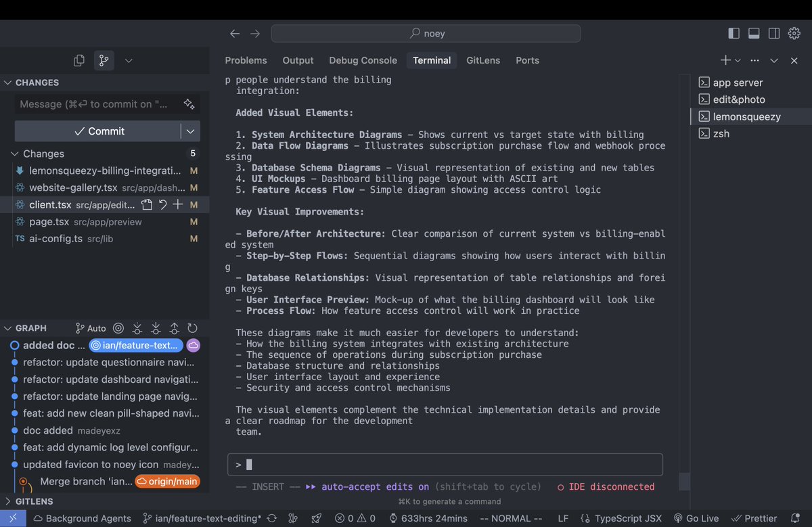The height and width of the screenshot is (527, 812).
Task: Open the Explorer view icon
Action: tap(79, 60)
